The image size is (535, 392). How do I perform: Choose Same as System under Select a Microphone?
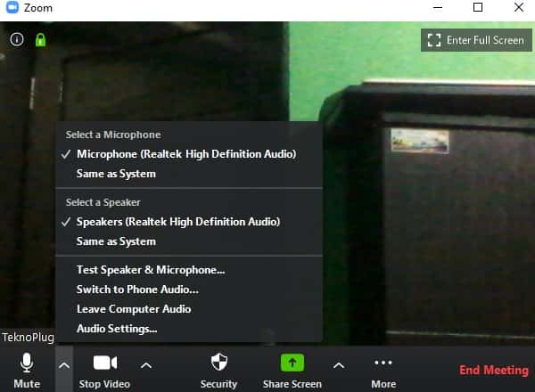pyautogui.click(x=189, y=174)
